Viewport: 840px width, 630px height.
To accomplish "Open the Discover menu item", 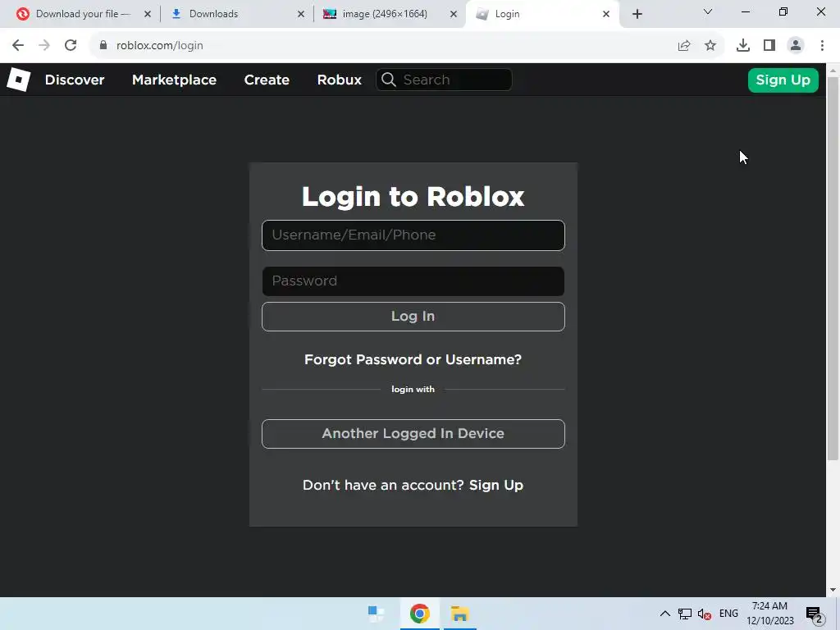I will pos(75,80).
